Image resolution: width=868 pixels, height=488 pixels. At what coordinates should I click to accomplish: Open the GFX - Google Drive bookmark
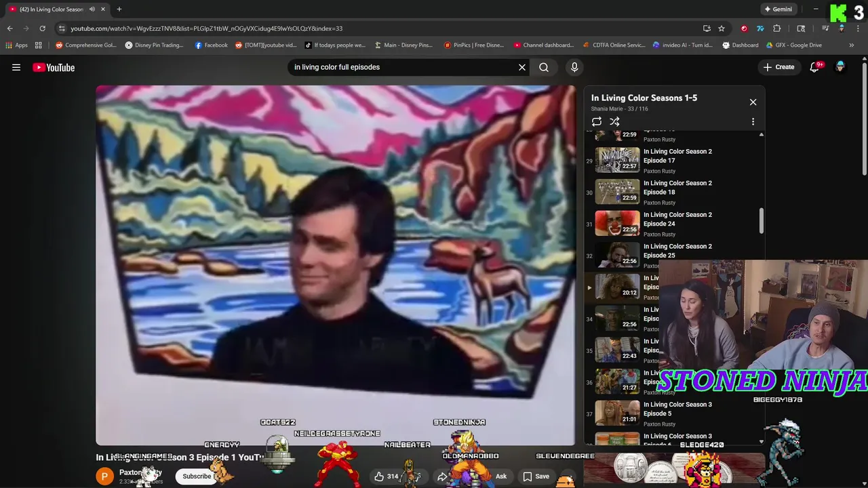(x=794, y=45)
